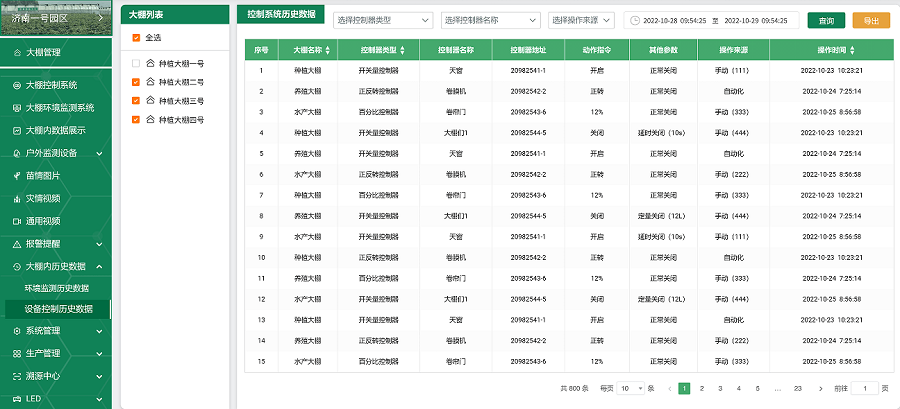Click the 大棚环境监测系统 sidebar icon
The image size is (900, 409).
pyautogui.click(x=17, y=108)
